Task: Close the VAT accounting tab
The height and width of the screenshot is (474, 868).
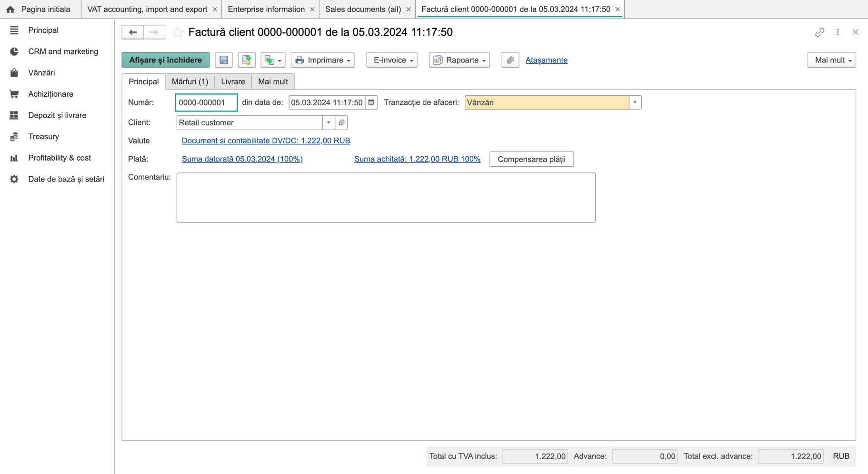Action: (215, 9)
